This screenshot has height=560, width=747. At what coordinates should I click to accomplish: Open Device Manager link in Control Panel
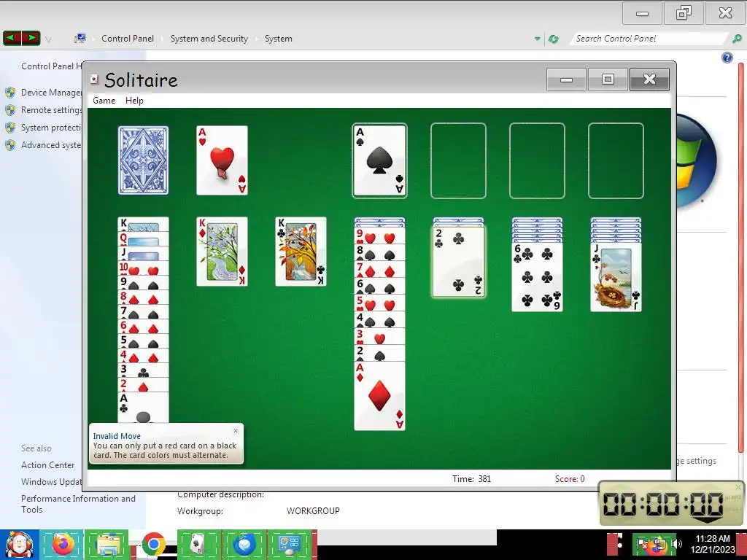52,93
